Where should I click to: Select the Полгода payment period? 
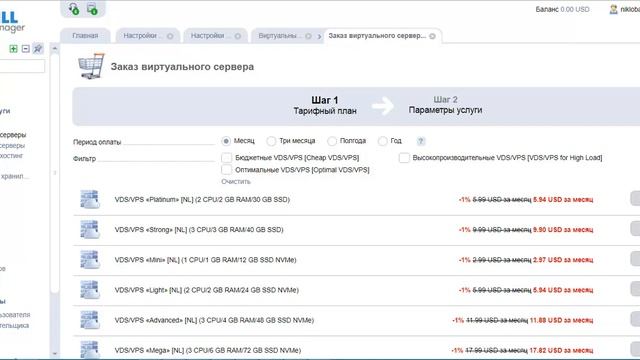(332, 141)
